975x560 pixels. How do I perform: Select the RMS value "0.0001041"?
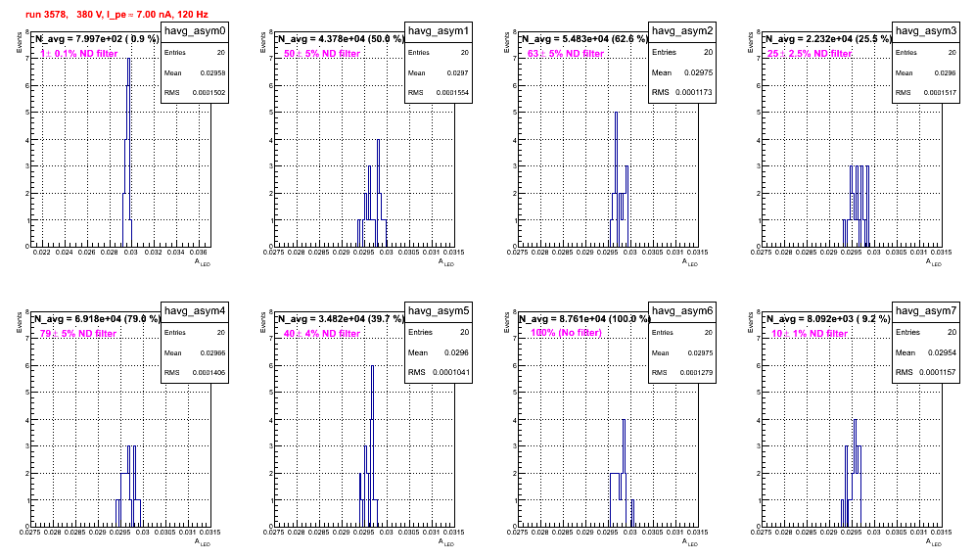(451, 373)
